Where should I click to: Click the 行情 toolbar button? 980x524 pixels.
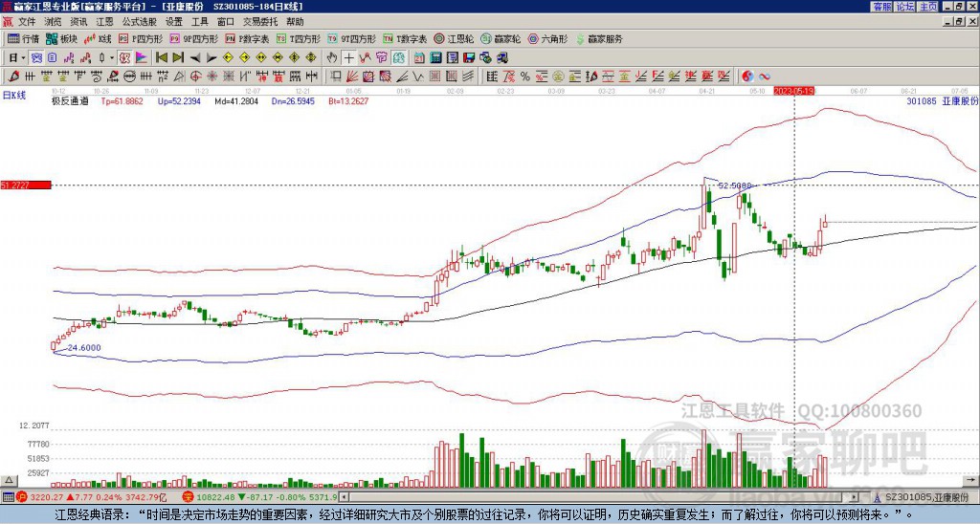(23, 38)
